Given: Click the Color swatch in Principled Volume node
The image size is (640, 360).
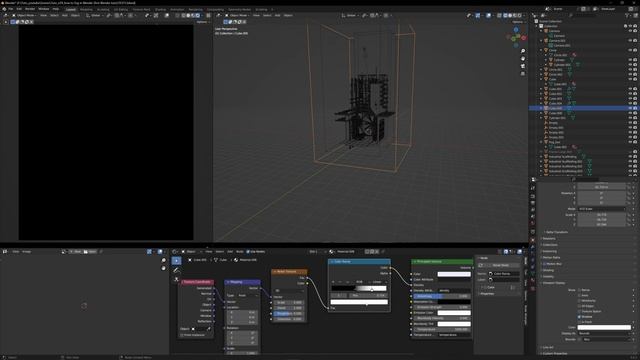Looking at the screenshot, I should pos(454,274).
